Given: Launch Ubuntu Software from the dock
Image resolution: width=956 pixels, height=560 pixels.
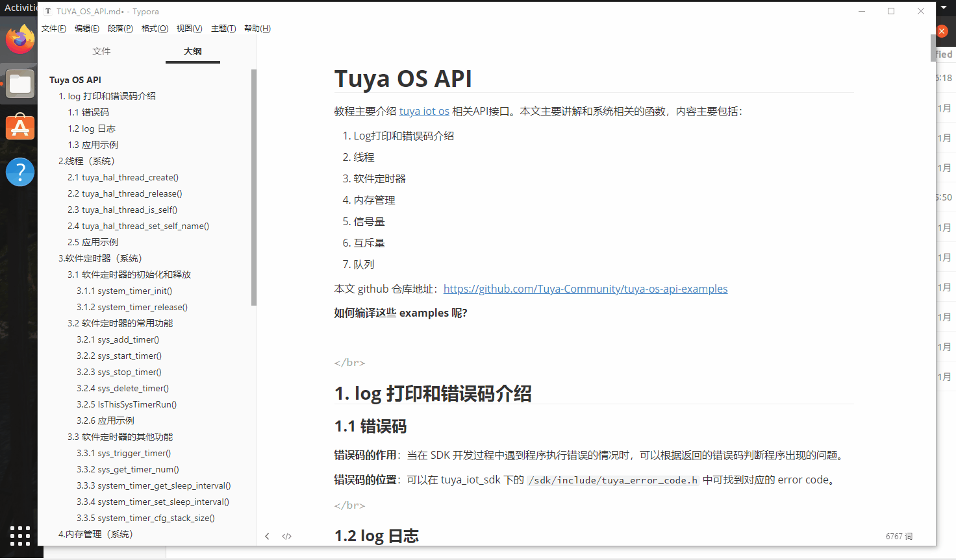Looking at the screenshot, I should (x=20, y=127).
